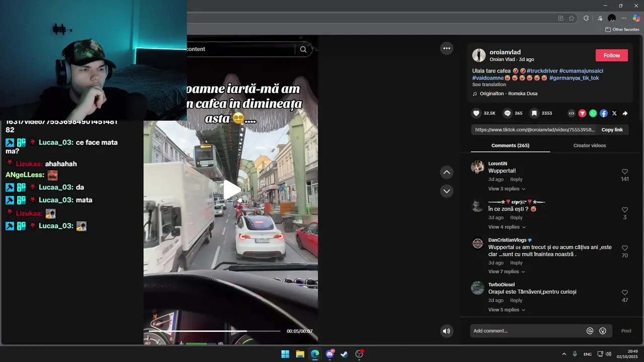
Task: Open comments via the speech bubble icon
Action: tap(508, 114)
